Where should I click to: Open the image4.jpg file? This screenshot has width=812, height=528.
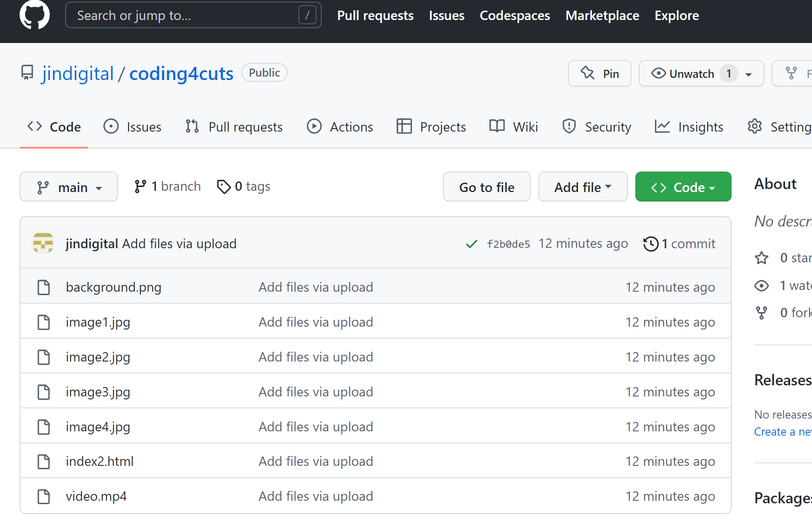click(98, 427)
